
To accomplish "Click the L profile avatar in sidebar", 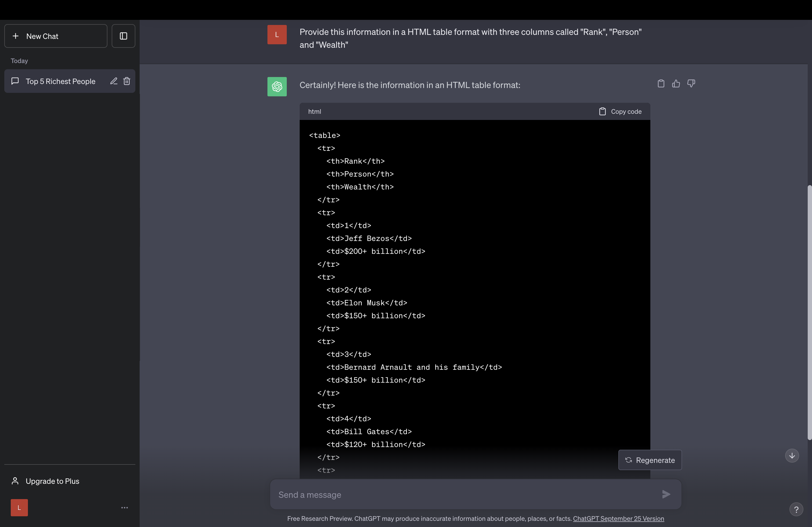I will pos(19,508).
